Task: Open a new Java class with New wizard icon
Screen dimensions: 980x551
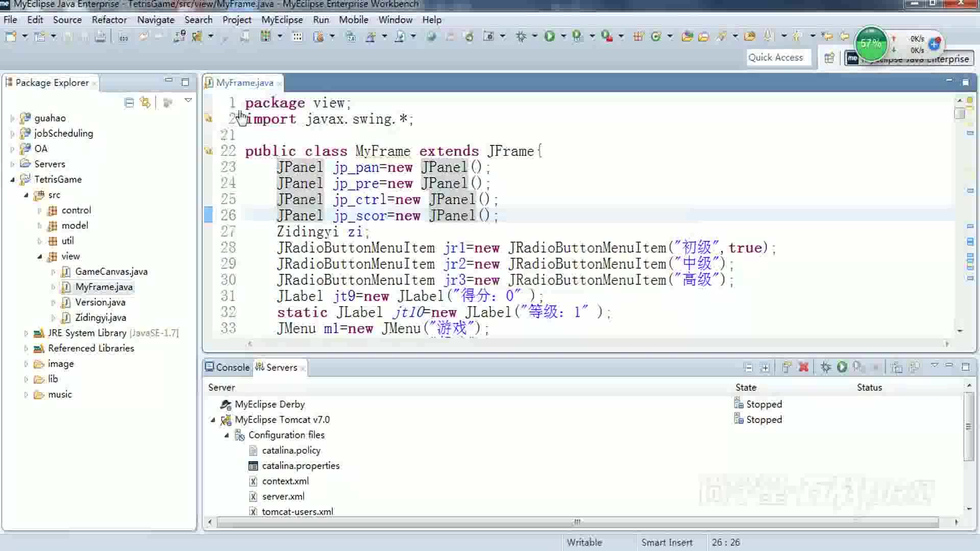Action: (10, 37)
